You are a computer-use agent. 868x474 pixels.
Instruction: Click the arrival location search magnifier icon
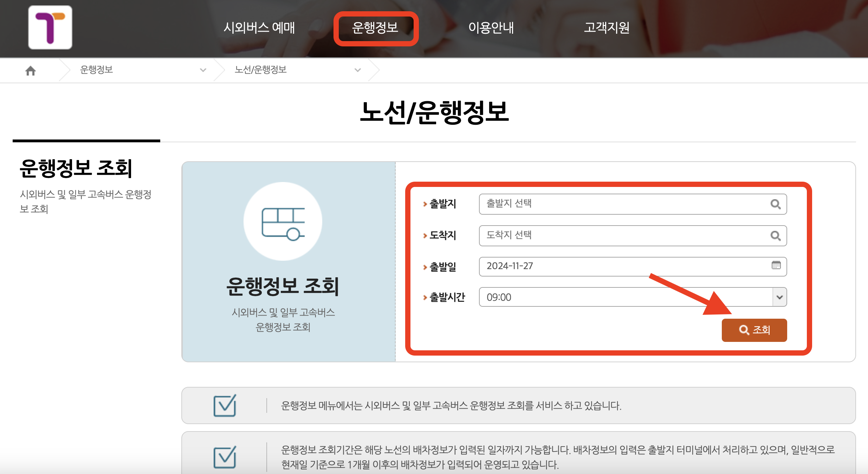776,236
